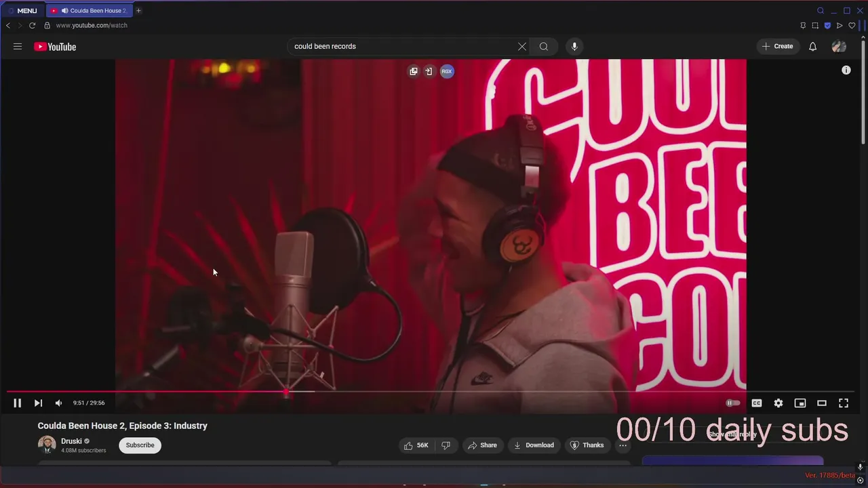Switch to miniplayer

tap(800, 403)
